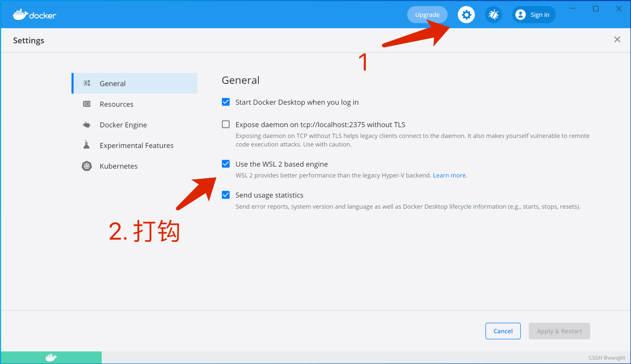
Task: Click the Sign in button
Action: click(534, 15)
